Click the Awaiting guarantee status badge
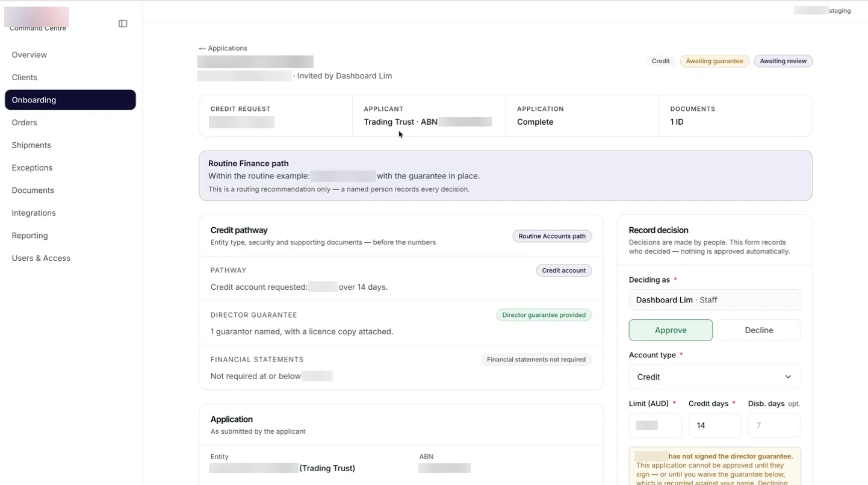The image size is (868, 485). [x=715, y=61]
